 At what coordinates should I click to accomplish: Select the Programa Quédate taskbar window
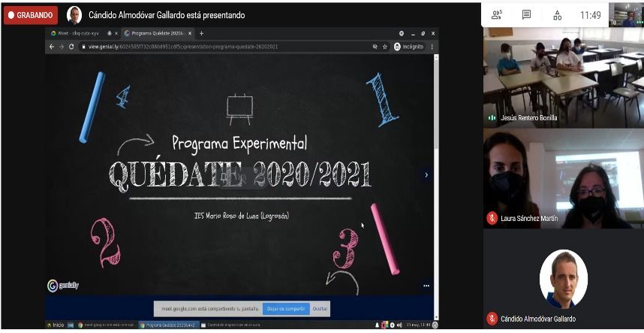169,325
